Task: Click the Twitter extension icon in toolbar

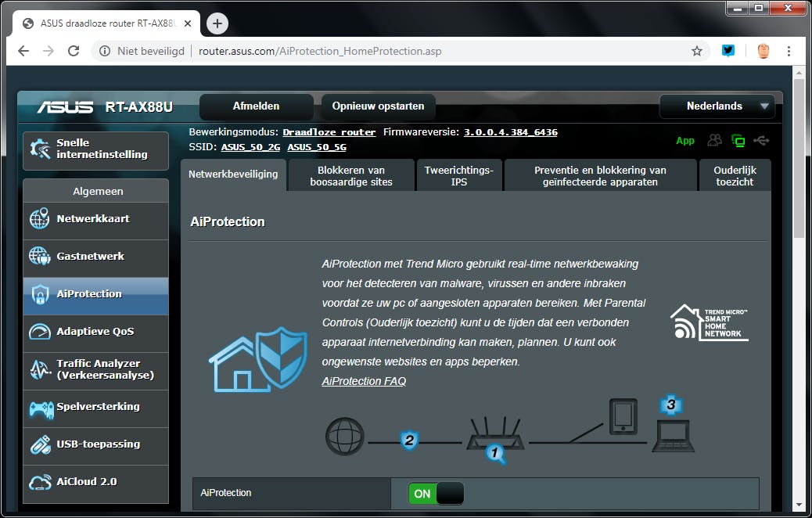Action: coord(728,50)
